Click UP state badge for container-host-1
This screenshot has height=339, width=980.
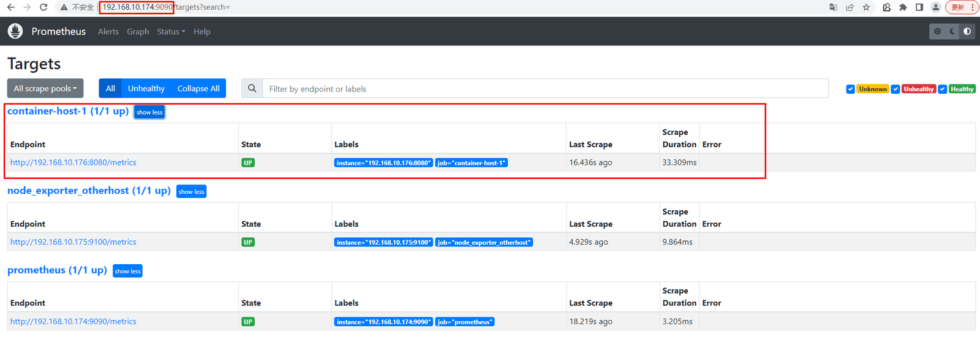[x=248, y=162]
